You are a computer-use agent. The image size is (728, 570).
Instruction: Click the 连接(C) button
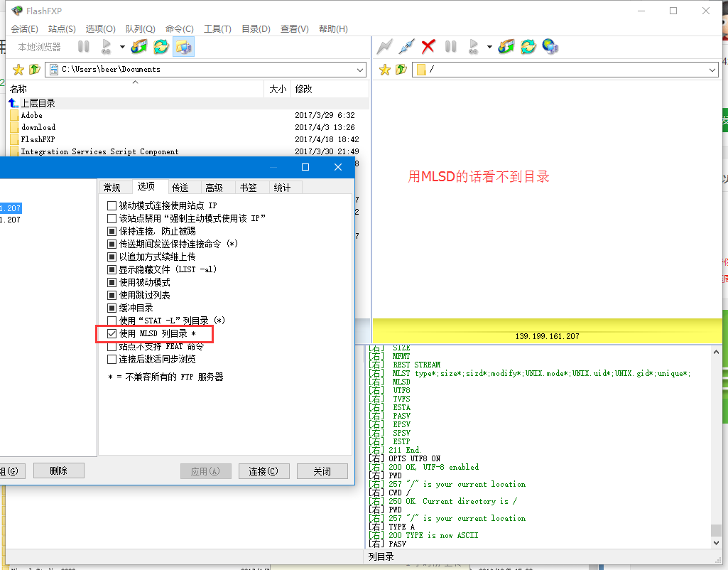coord(264,471)
